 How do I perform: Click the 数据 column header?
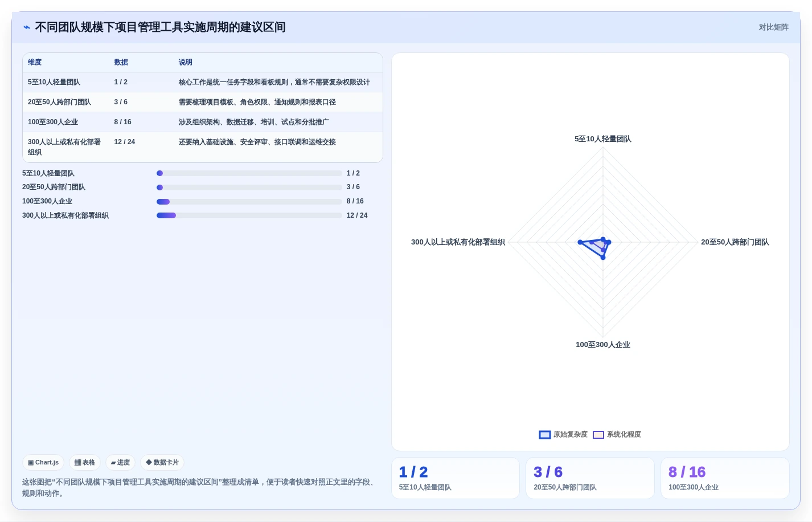click(121, 63)
